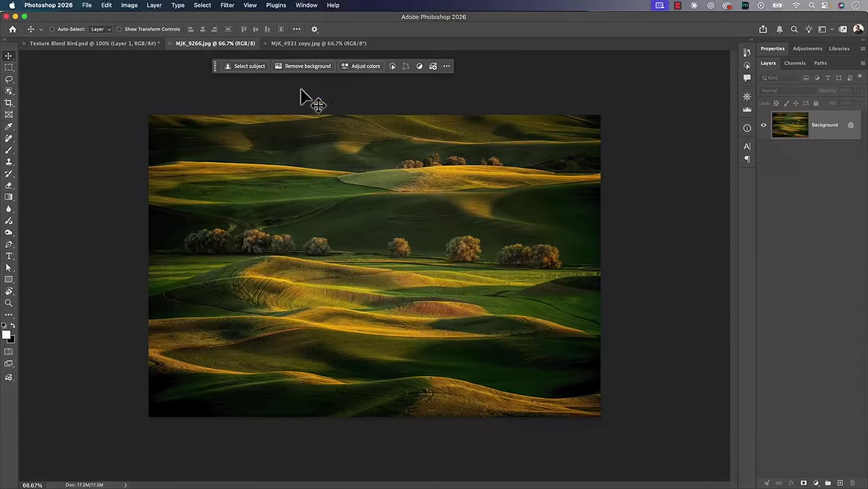Select the Blur tool

click(9, 209)
